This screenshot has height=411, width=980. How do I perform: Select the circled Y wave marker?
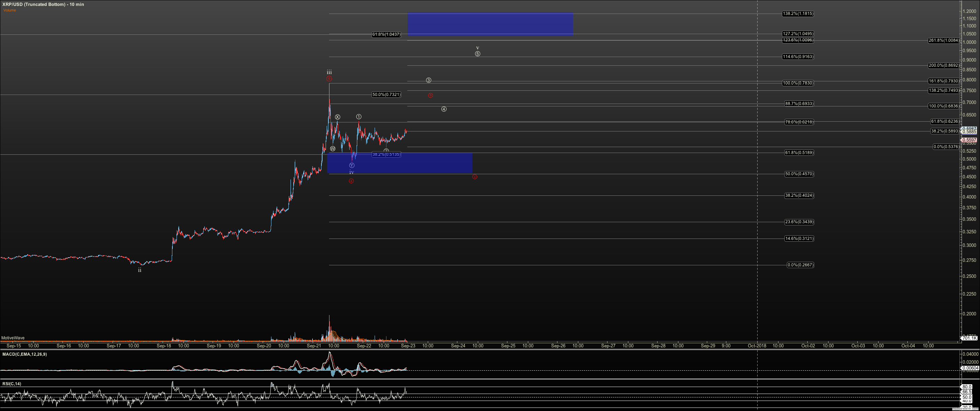pyautogui.click(x=352, y=165)
